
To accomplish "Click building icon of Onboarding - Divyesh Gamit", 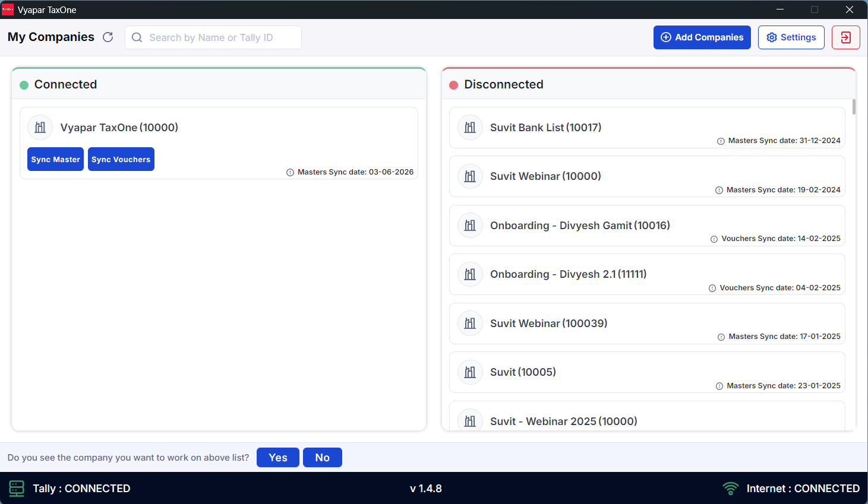I will coord(470,226).
